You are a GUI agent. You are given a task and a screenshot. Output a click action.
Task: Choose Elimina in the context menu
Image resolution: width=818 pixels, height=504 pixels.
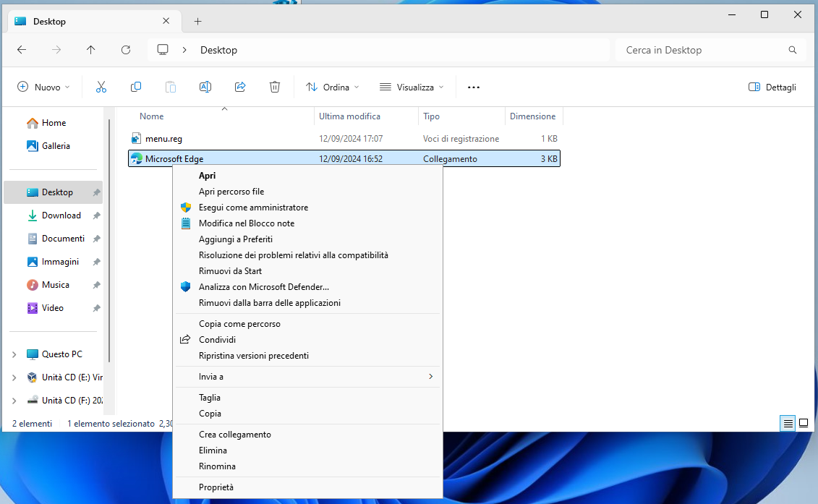tap(308, 450)
